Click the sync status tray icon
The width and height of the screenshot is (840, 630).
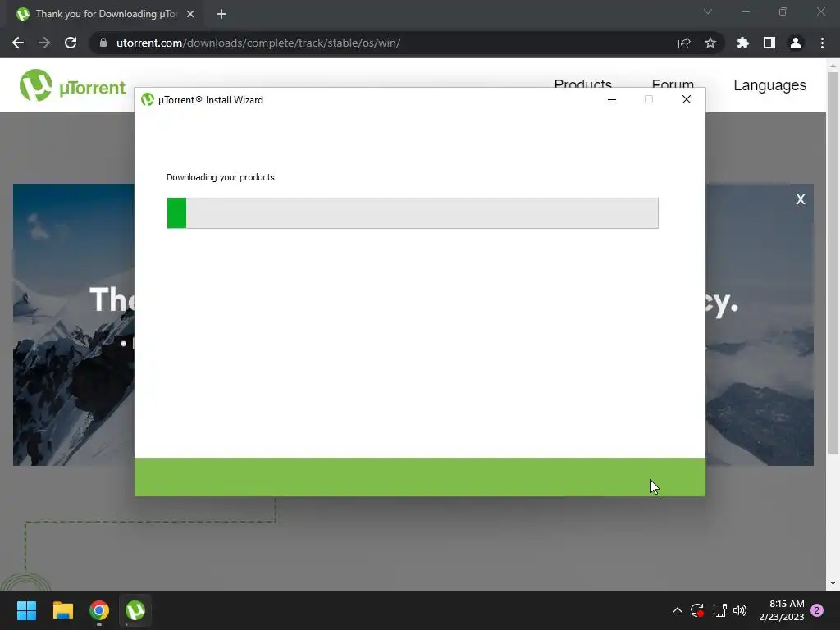point(697,610)
